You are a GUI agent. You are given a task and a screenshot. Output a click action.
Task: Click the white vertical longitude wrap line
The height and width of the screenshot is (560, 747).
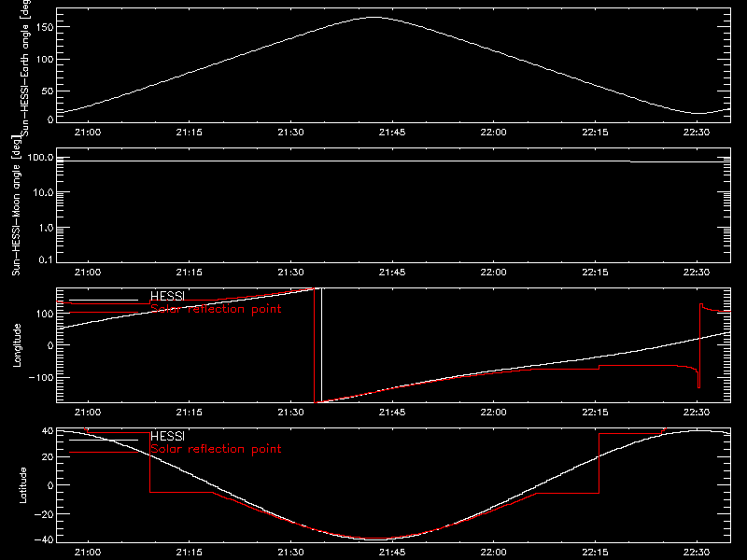click(x=321, y=345)
